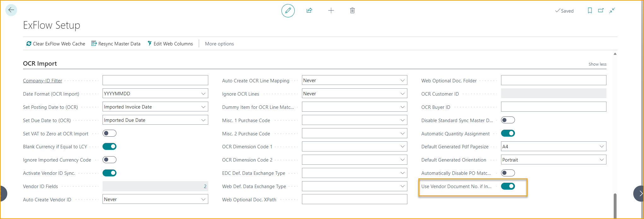Toggle Set VAT to Zero at OCR Import
This screenshot has height=219, width=644.
109,133
